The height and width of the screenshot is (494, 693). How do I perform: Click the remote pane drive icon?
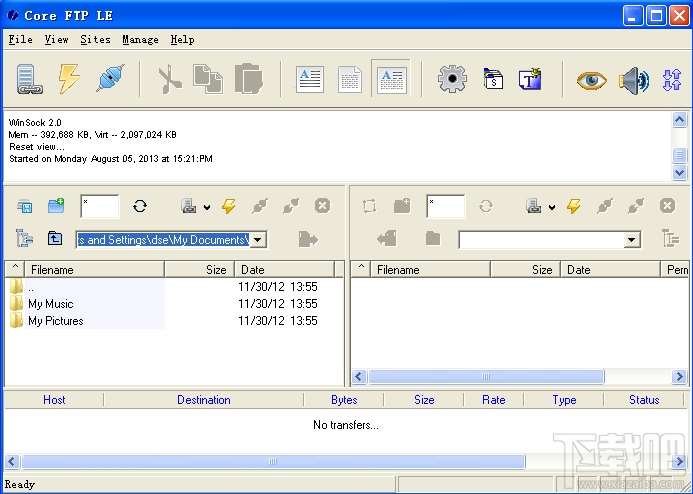click(533, 206)
